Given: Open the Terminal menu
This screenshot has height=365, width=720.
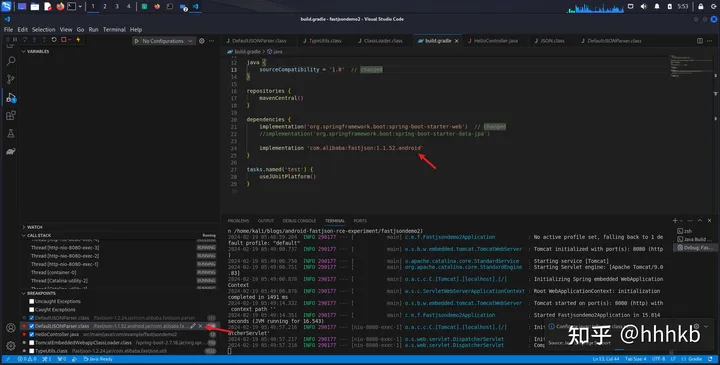Looking at the screenshot, I should pos(114,29).
